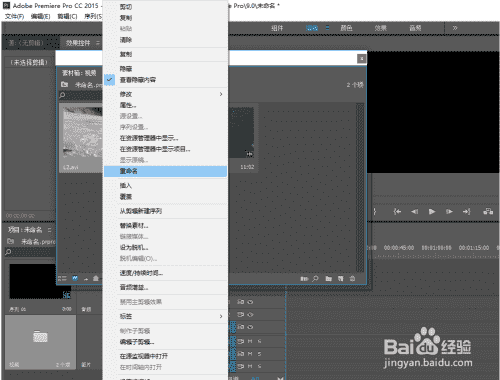The image size is (500, 380).
Task: Choose 速度/持续时间... in the context menu
Action: tap(166, 273)
